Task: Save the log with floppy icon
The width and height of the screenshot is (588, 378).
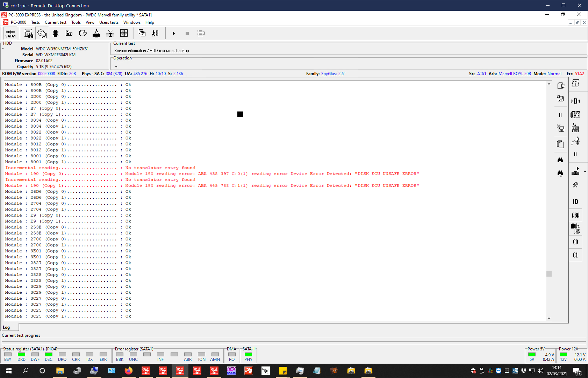Action: tap(560, 98)
